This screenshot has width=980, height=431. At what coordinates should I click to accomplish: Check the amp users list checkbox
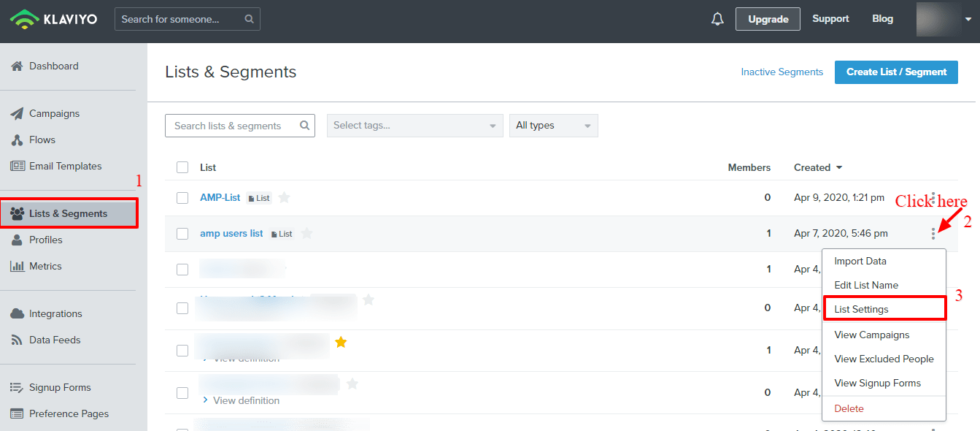182,233
